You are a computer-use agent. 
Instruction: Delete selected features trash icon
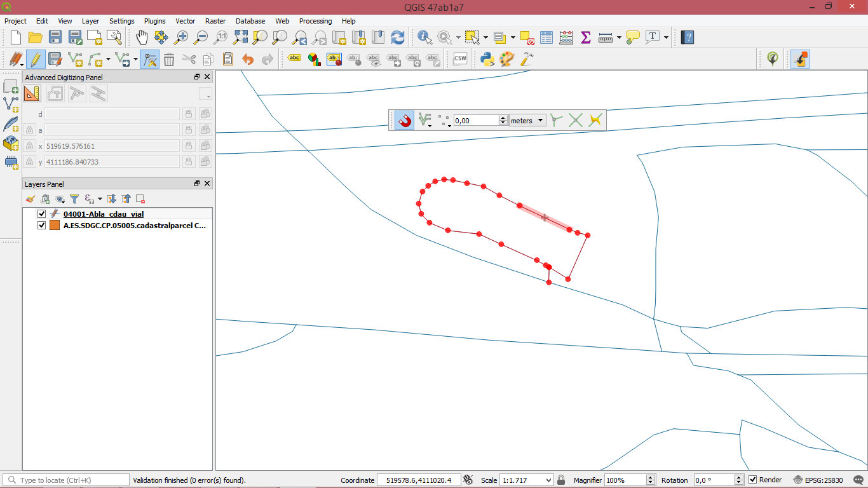tap(169, 60)
